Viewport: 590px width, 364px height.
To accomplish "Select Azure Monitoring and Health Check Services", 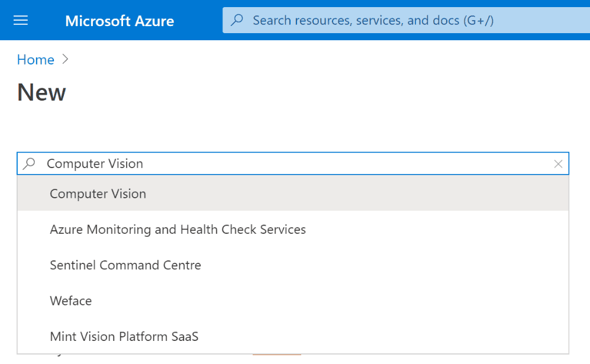I will 178,230.
